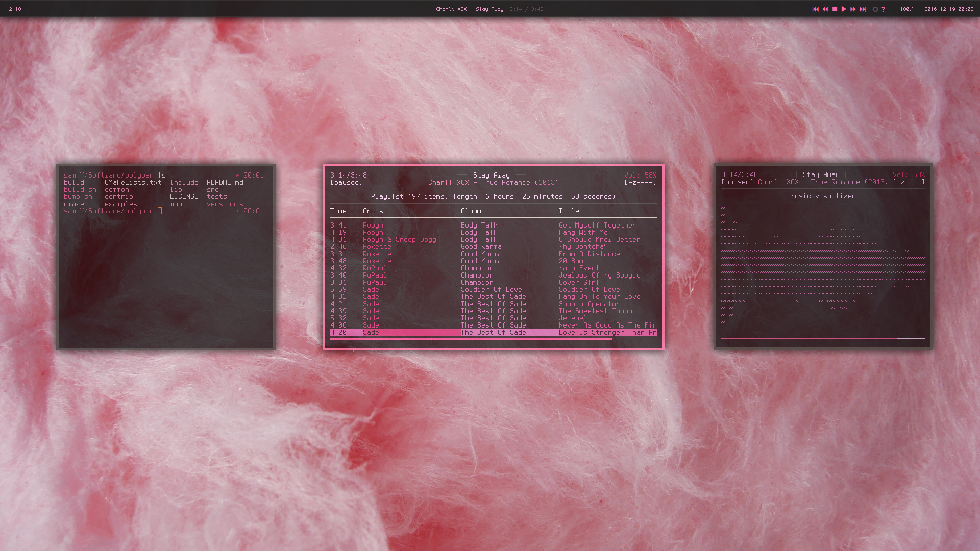Viewport: 980px width, 551px height.
Task: Click the progress bar under the music visualizer
Action: click(822, 338)
